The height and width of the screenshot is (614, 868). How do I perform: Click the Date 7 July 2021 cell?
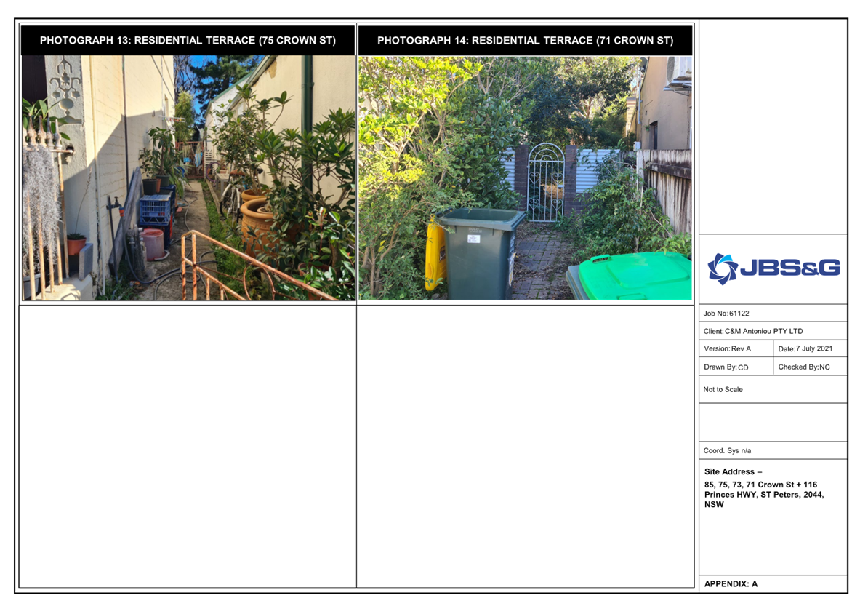coord(805,349)
